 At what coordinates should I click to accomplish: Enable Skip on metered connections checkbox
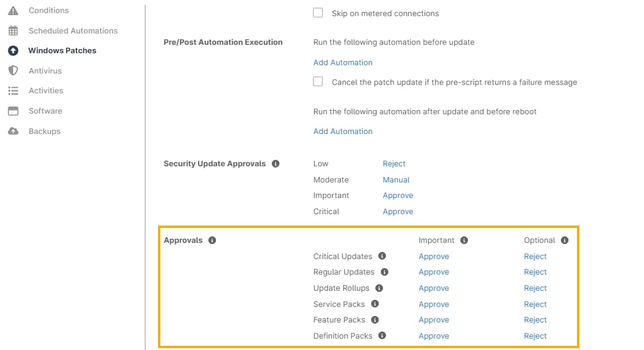click(318, 13)
